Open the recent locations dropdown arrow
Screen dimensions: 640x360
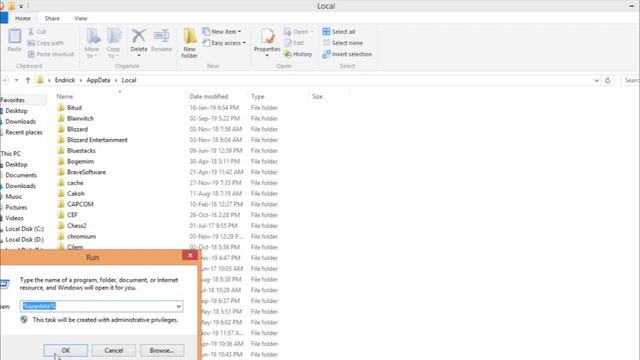(16, 80)
